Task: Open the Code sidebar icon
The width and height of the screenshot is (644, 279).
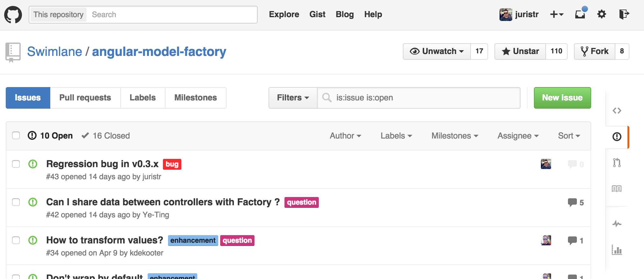Action: pos(617,111)
